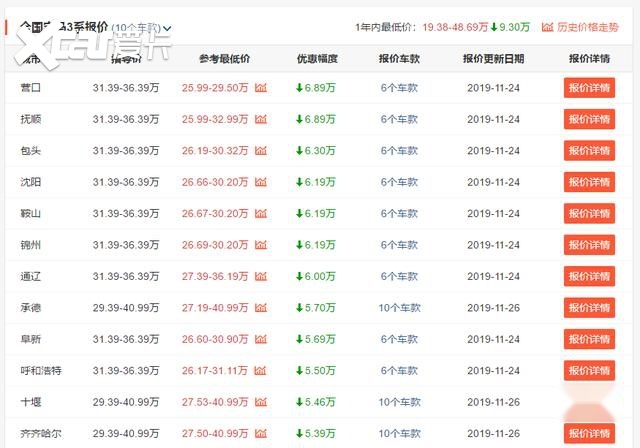
Task: Open price trend chart icon for 通辽
Action: [261, 276]
